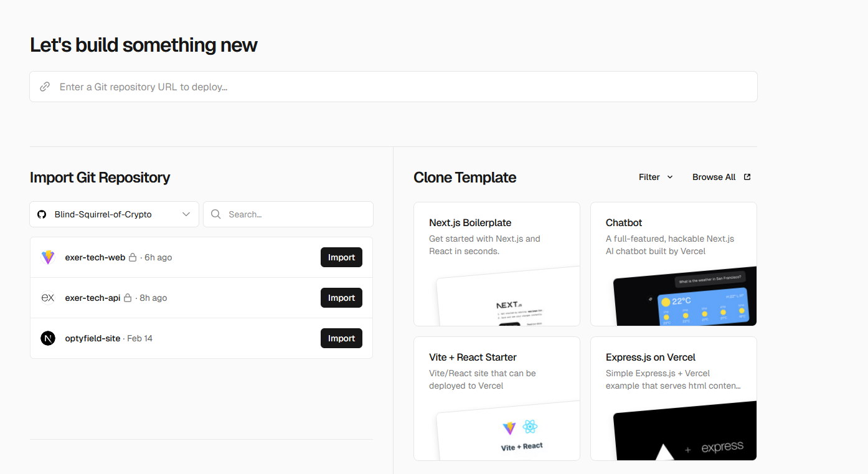Click the "8h ago" timestamp

(153, 298)
